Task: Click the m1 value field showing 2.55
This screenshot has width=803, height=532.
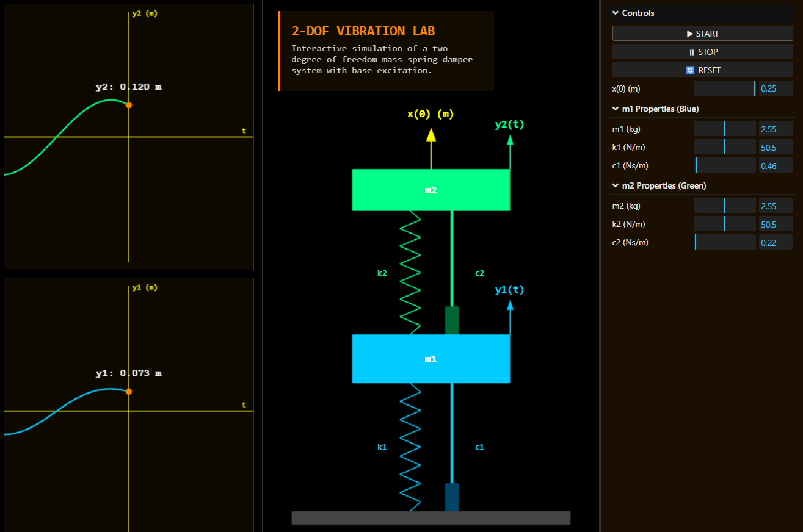Action: 776,129
